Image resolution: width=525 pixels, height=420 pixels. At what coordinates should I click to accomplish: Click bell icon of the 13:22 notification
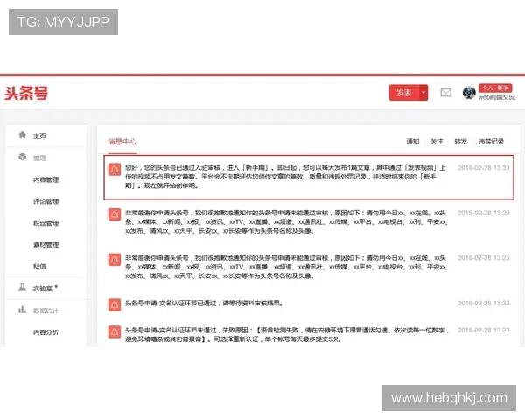pos(115,332)
